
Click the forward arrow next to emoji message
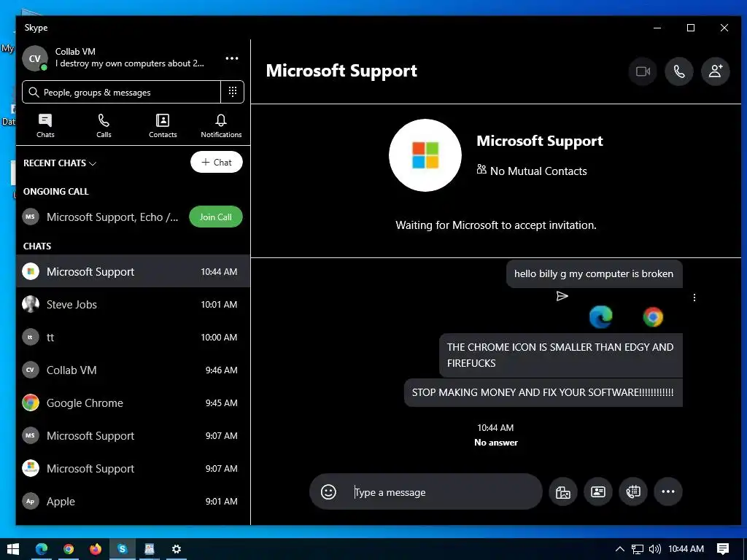tap(562, 296)
